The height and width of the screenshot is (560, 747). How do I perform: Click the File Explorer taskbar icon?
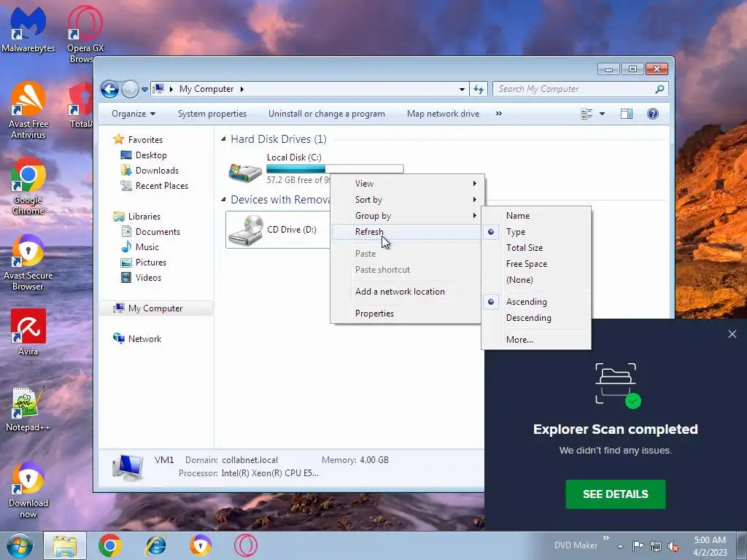click(x=65, y=545)
